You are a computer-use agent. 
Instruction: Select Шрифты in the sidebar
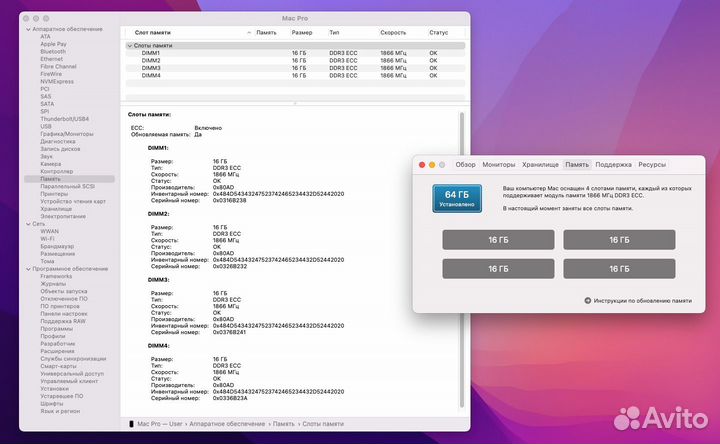(51, 404)
